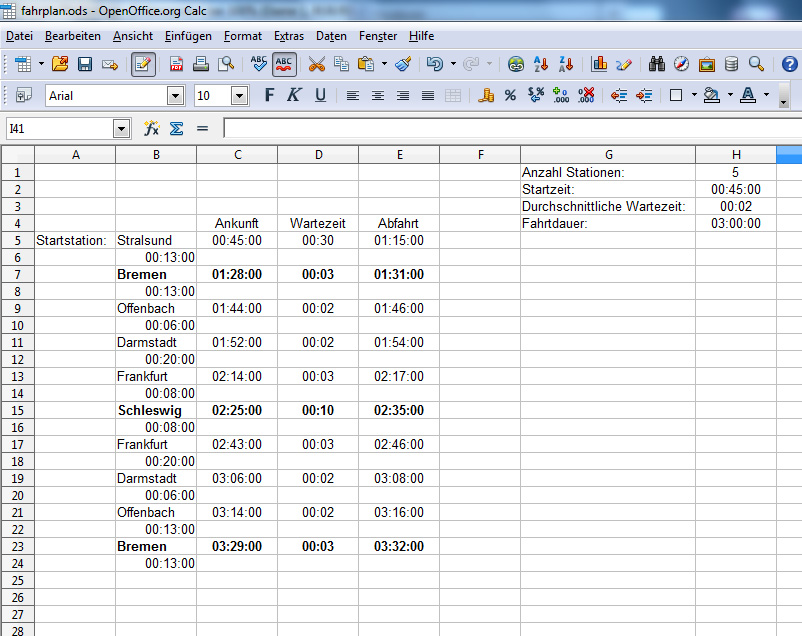This screenshot has width=802, height=636.
Task: Open Find & Replace binoculars icon
Action: [x=657, y=64]
